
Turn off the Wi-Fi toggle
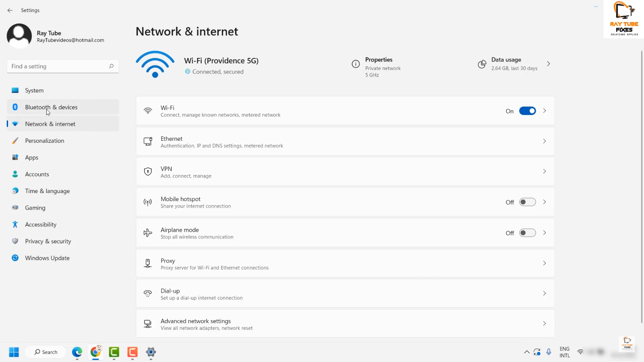click(527, 111)
